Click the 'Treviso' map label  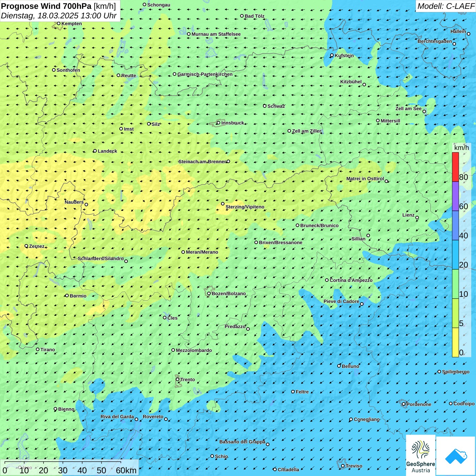(x=354, y=466)
